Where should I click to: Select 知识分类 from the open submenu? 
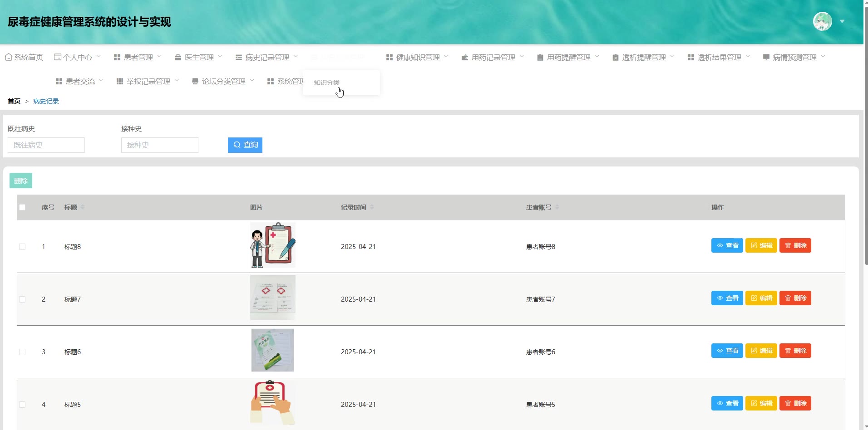(x=327, y=83)
